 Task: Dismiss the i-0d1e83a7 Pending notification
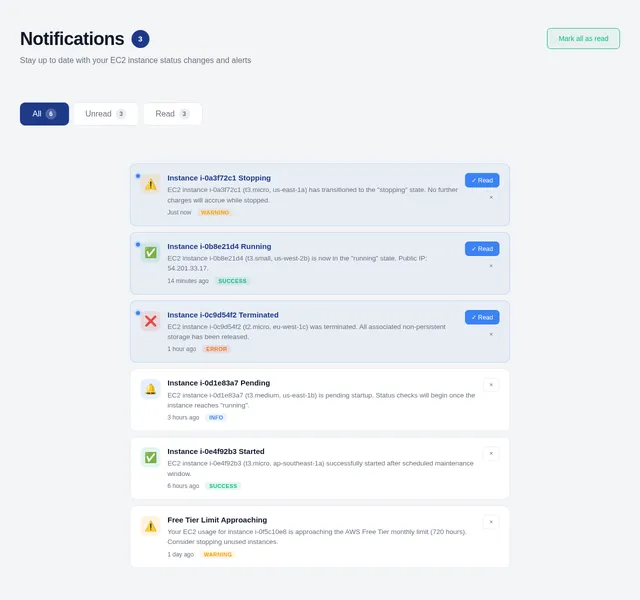[x=491, y=385]
